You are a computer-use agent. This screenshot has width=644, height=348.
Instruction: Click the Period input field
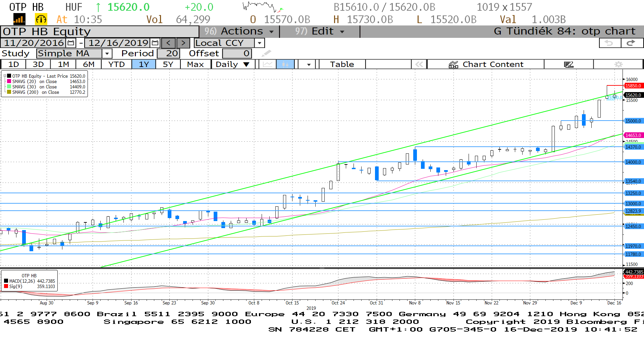[x=169, y=53]
